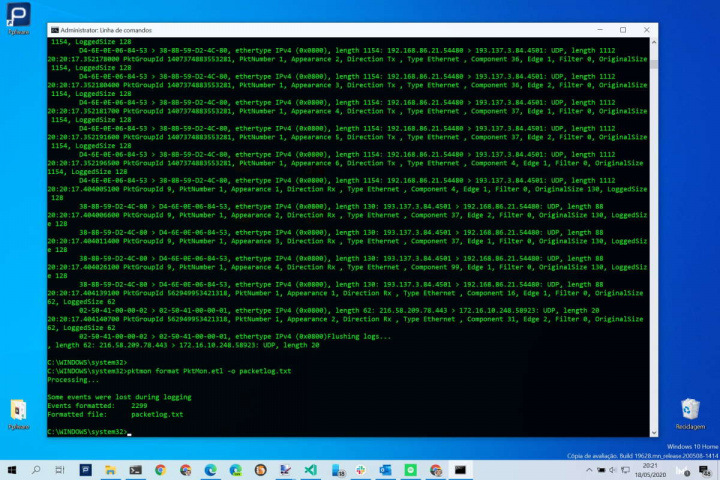Click the command prompt title bar icon
This screenshot has height=480, width=720.
(x=53, y=30)
